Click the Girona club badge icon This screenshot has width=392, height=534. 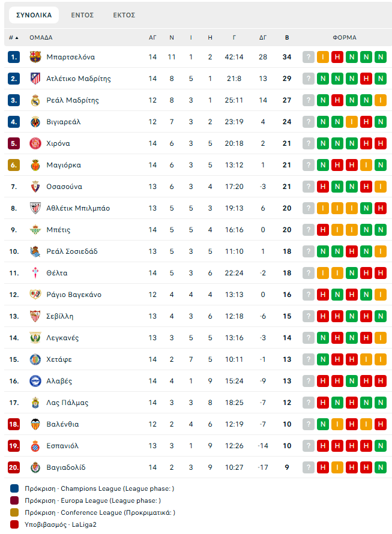point(35,143)
